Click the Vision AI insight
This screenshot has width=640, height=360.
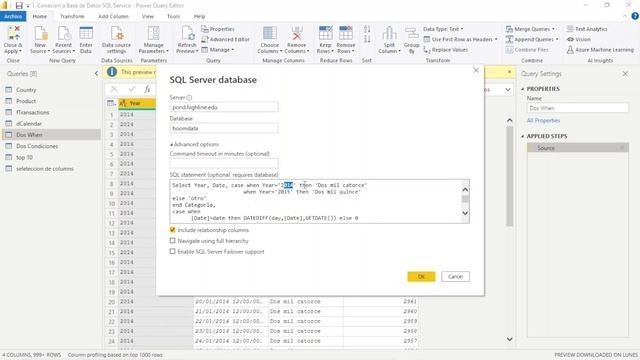(578, 39)
